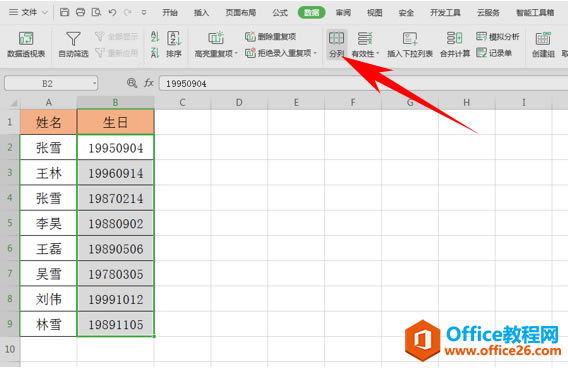Switch to the 公式 tab
This screenshot has height=368, width=568.
pos(280,13)
